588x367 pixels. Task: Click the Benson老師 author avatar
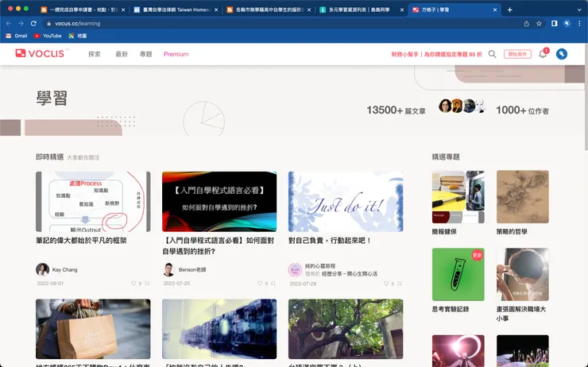(x=168, y=269)
